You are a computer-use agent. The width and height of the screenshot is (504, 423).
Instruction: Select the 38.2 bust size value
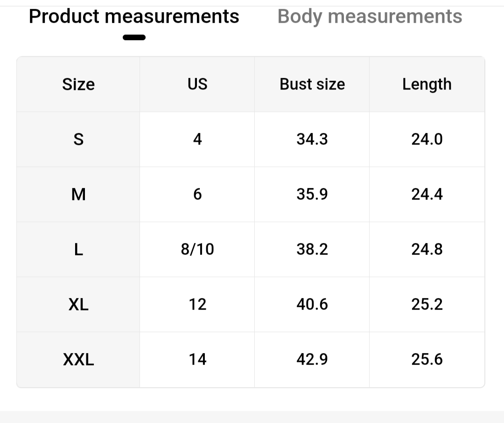pos(312,250)
